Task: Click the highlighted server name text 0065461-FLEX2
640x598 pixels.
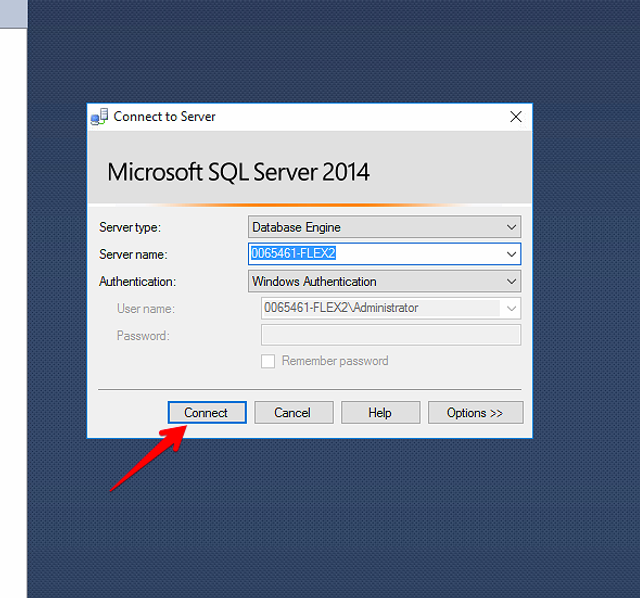Action: pos(293,253)
